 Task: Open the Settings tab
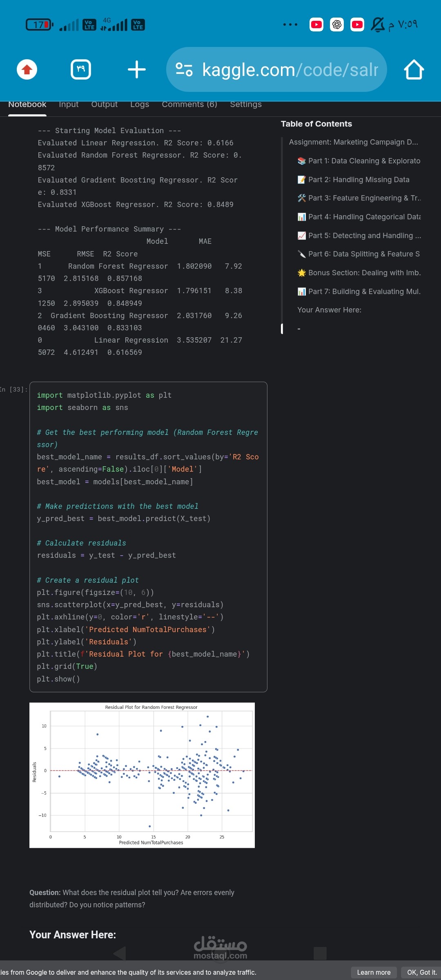click(246, 105)
